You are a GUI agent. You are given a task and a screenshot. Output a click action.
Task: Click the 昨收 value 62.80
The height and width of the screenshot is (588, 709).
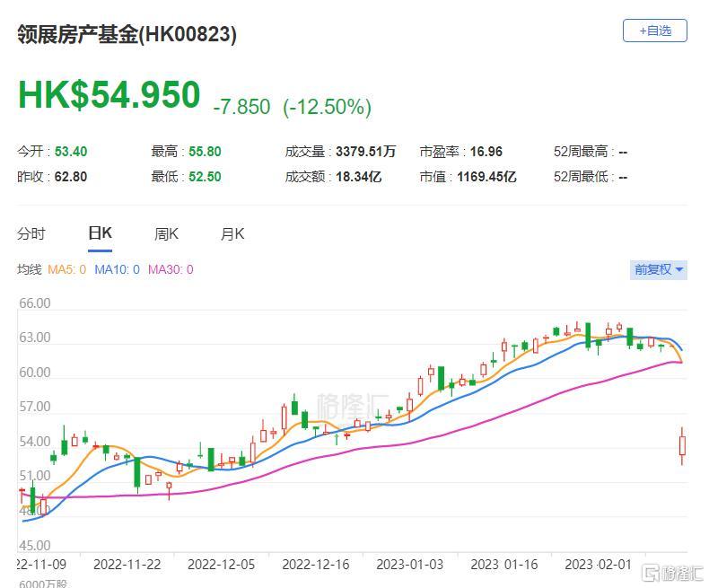pos(71,176)
